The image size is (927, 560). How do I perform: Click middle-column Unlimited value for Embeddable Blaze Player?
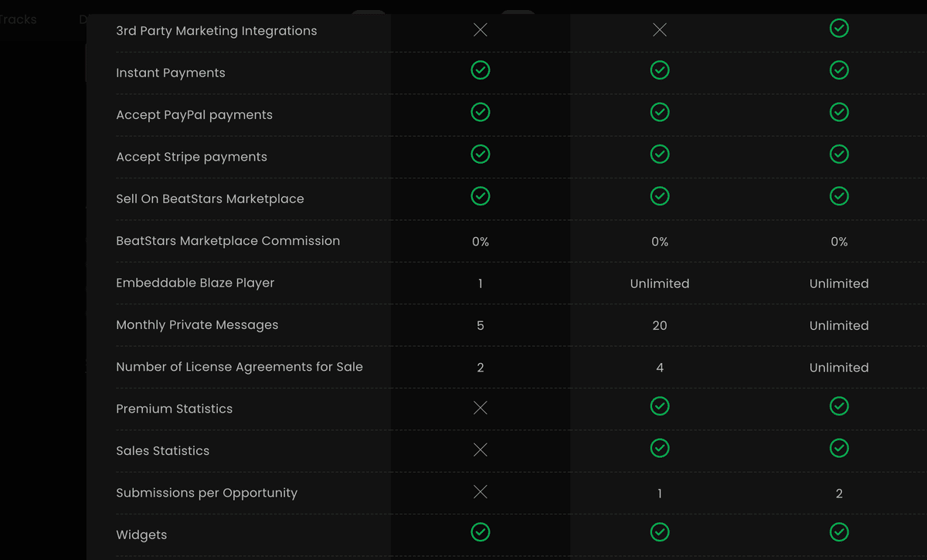pos(660,283)
